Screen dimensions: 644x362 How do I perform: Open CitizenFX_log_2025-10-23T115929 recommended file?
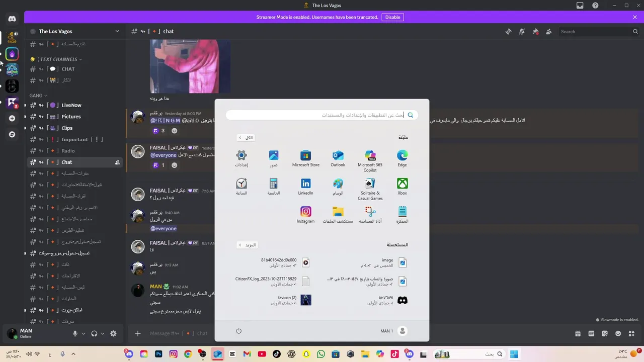pyautogui.click(x=272, y=282)
